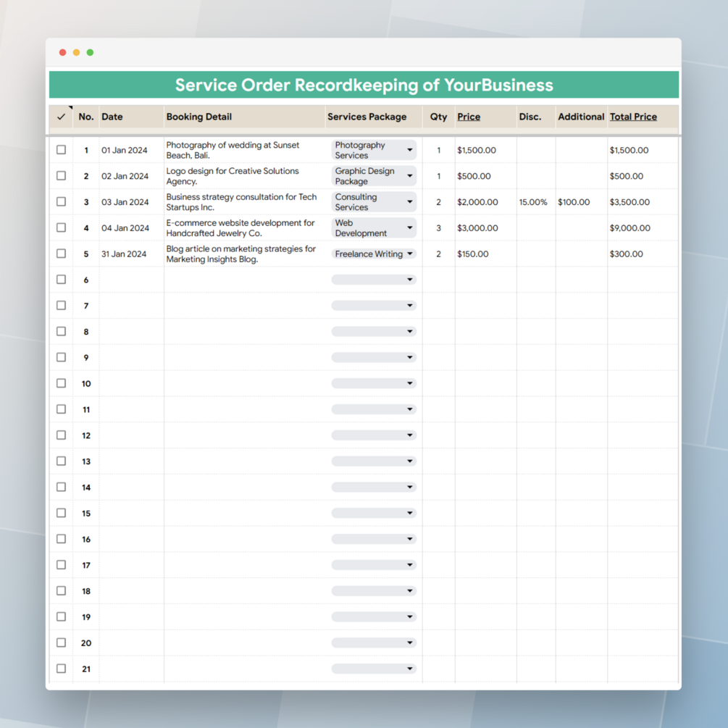Expand the Consulting Services dropdown arrow
Viewport: 728px width, 728px height.
[409, 202]
